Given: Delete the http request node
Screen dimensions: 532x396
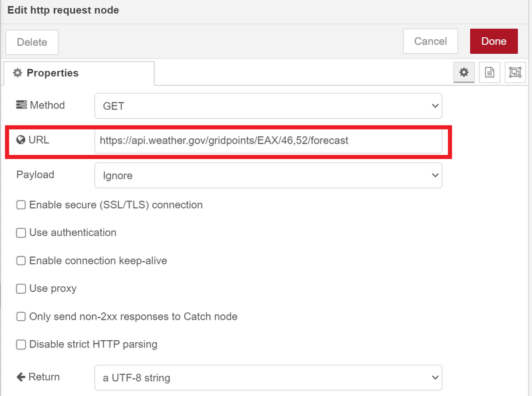Looking at the screenshot, I should [x=31, y=42].
